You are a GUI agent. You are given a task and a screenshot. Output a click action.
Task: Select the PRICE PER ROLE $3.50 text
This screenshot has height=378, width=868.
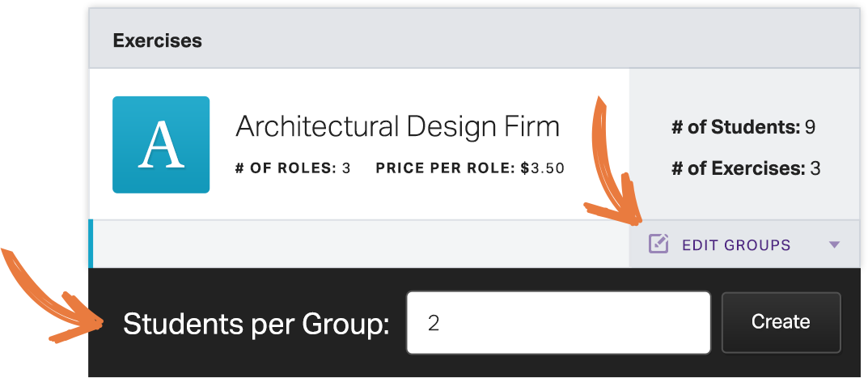point(470,168)
